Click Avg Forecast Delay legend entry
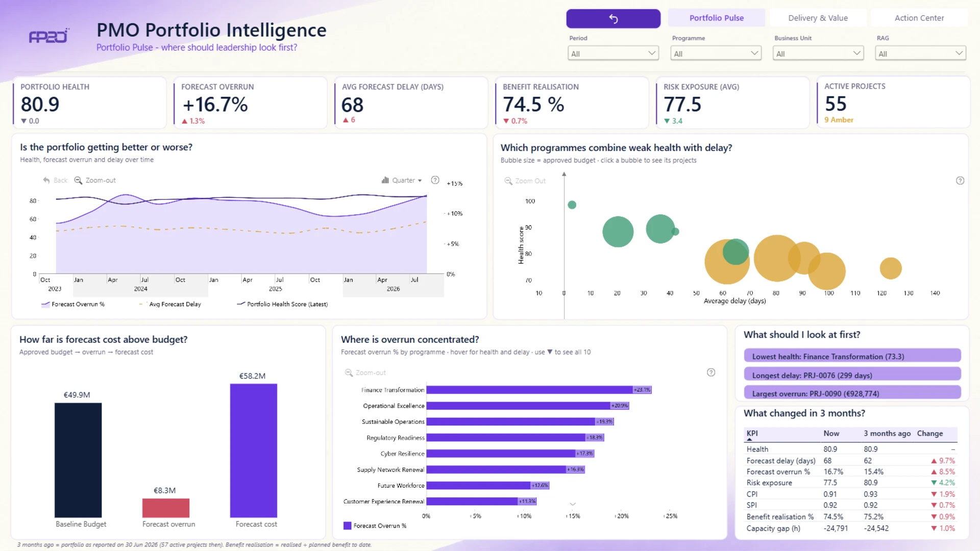This screenshot has width=980, height=551. (x=170, y=304)
